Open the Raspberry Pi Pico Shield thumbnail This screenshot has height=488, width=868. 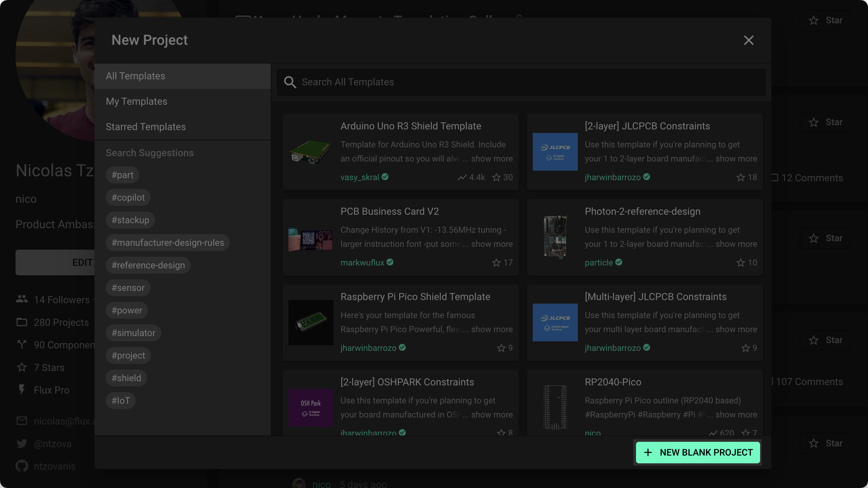[x=311, y=323]
